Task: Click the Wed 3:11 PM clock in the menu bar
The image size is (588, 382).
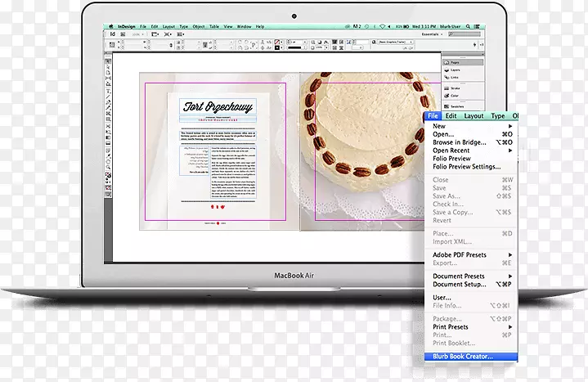Action: click(x=424, y=27)
